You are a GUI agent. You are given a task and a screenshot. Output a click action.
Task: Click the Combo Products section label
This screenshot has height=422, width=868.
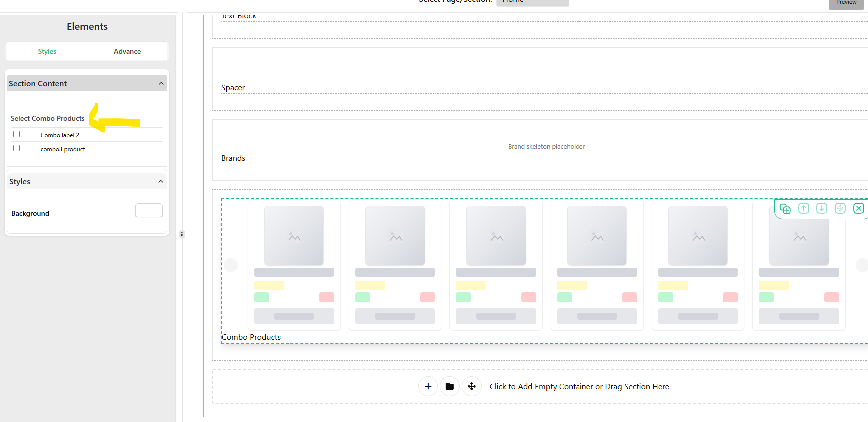(x=251, y=337)
